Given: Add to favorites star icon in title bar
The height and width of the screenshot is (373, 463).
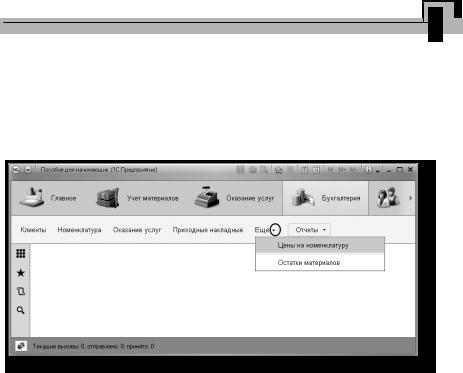Looking at the screenshot, I should pyautogui.click(x=279, y=170).
